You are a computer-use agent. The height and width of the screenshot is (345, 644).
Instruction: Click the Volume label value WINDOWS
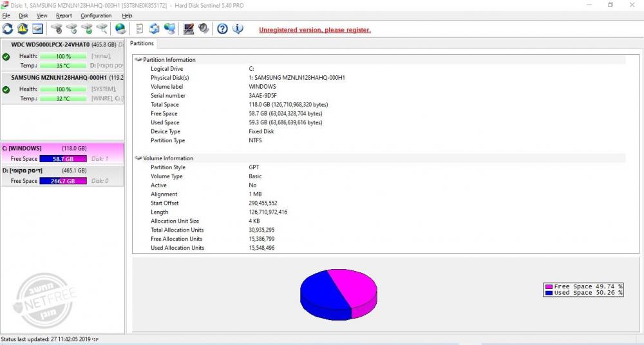[263, 87]
